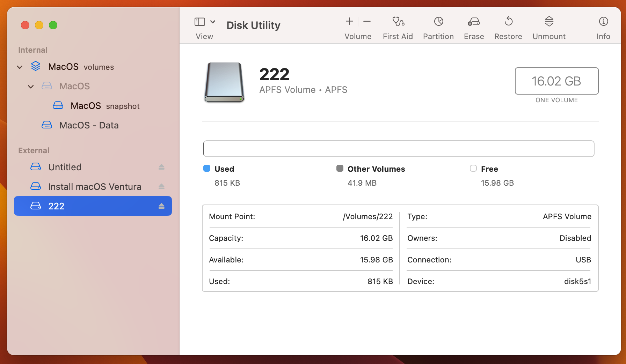
Task: Click the blue Used color swatch
Action: pos(207,169)
